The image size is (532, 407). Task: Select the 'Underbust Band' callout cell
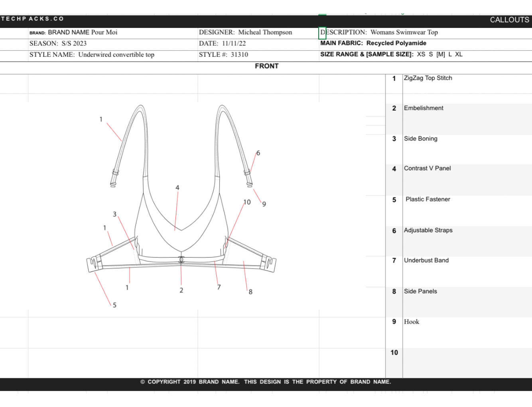[467, 272]
